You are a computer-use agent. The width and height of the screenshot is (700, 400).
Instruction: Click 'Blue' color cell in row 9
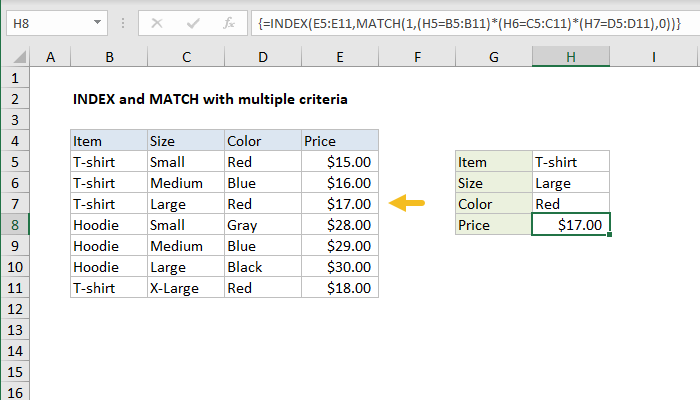(263, 246)
